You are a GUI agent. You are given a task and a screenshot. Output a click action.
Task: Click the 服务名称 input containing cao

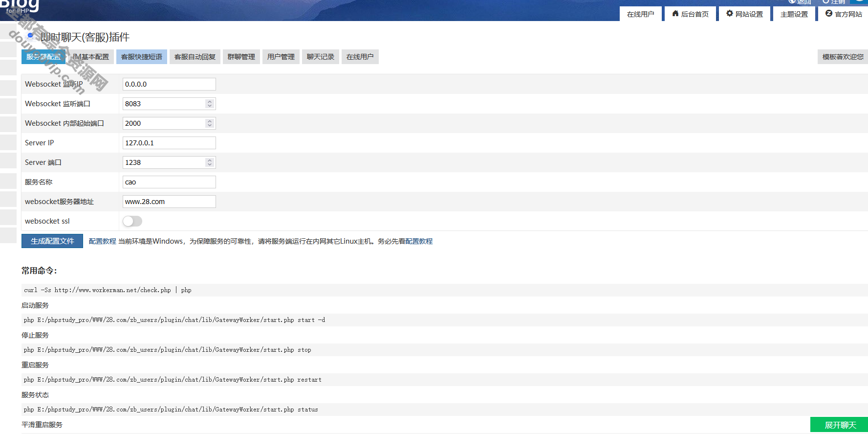[x=169, y=182]
